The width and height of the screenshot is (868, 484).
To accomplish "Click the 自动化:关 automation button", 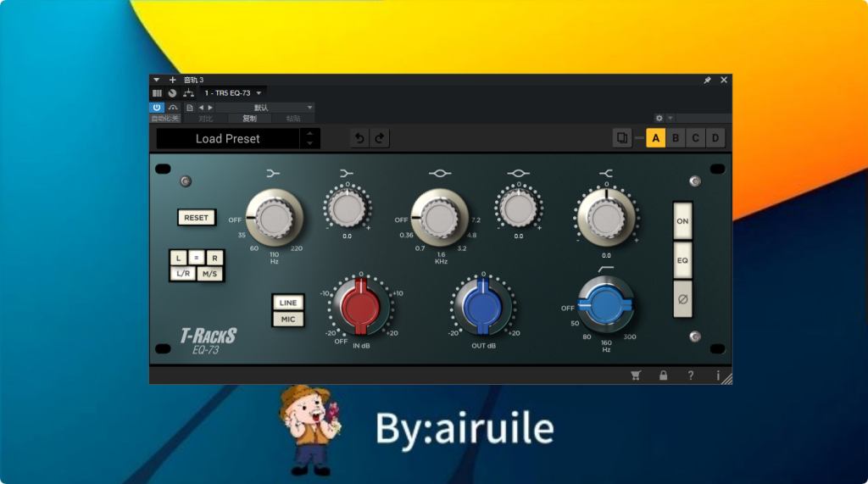I will (165, 119).
